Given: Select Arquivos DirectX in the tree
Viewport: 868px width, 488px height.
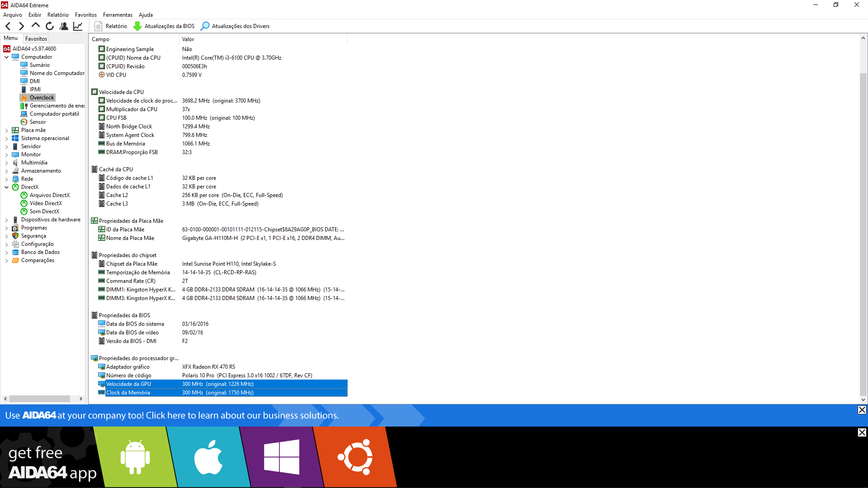Looking at the screenshot, I should tap(49, 195).
